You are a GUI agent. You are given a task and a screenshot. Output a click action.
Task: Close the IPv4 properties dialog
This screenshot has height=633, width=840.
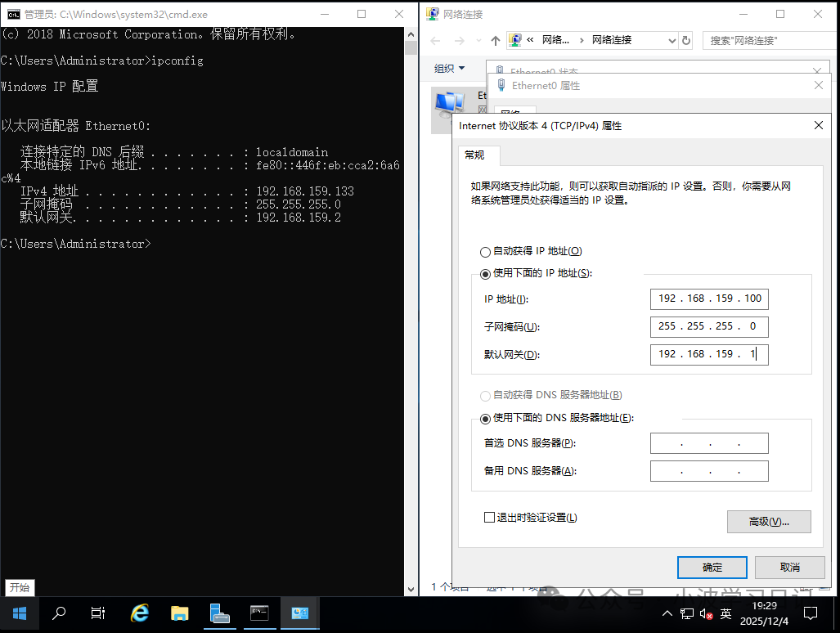818,125
